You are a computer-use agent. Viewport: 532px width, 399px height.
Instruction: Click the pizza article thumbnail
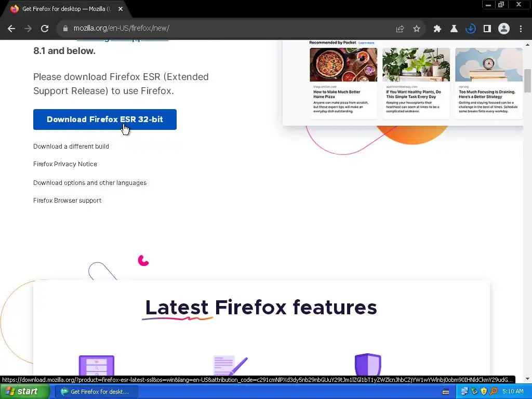(343, 64)
